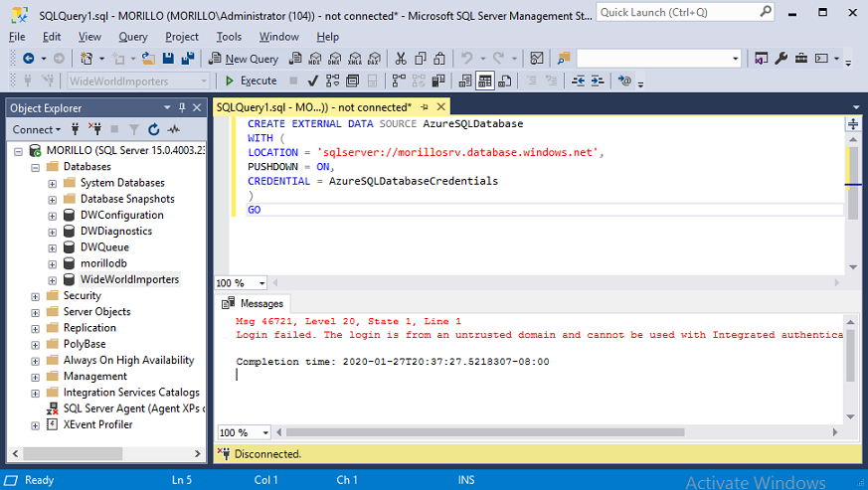Open the Query menu
Viewport: 868px width, 490px height.
(x=133, y=37)
